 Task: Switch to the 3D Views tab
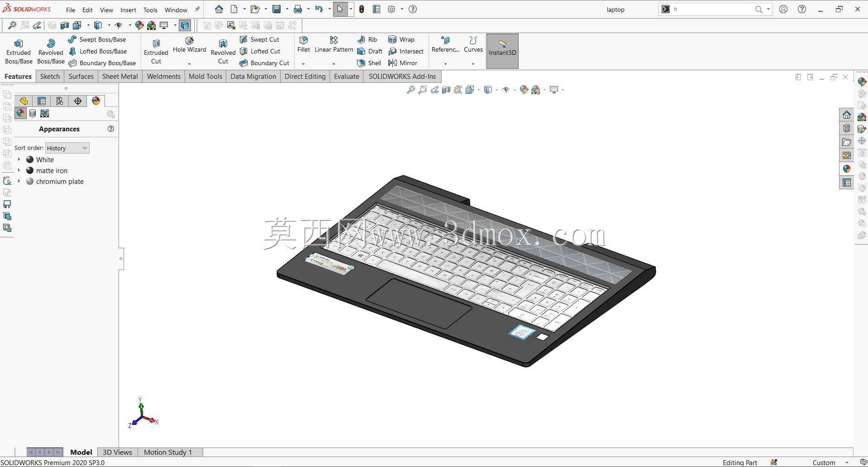click(117, 452)
